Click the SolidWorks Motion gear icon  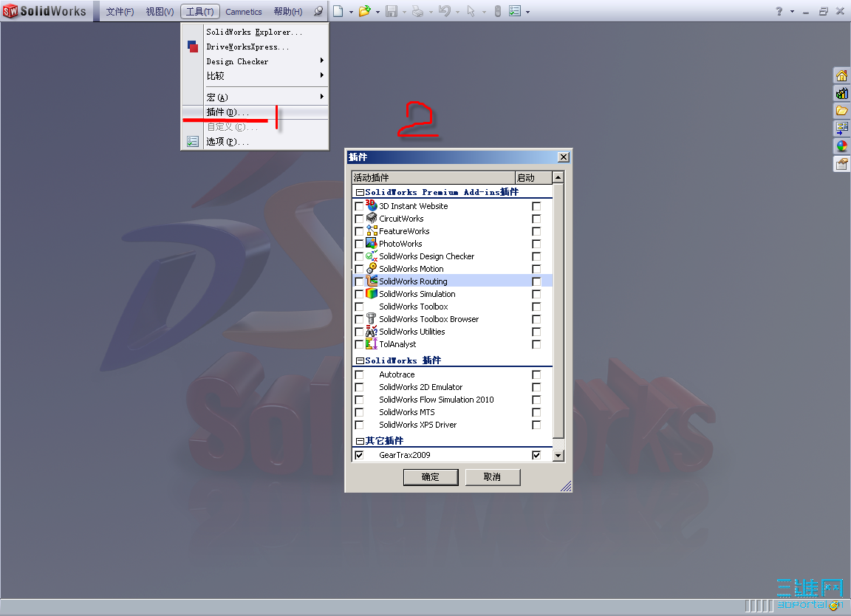pos(372,268)
